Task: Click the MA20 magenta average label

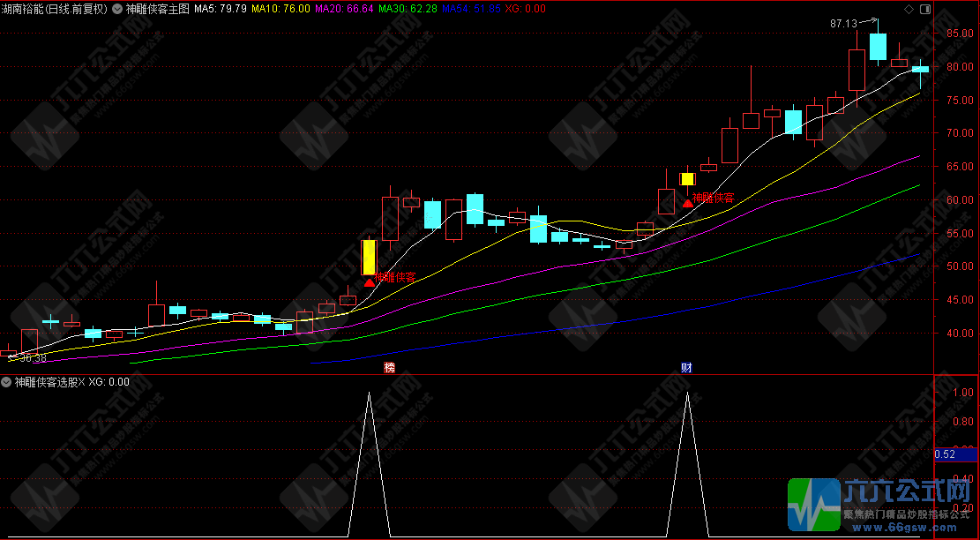Action: (x=343, y=9)
